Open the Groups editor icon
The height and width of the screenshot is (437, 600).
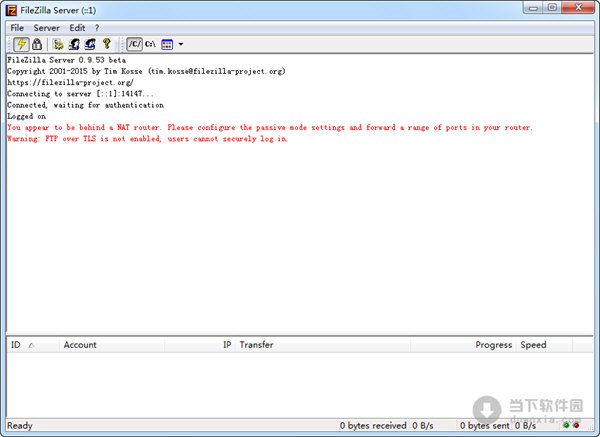click(x=90, y=44)
